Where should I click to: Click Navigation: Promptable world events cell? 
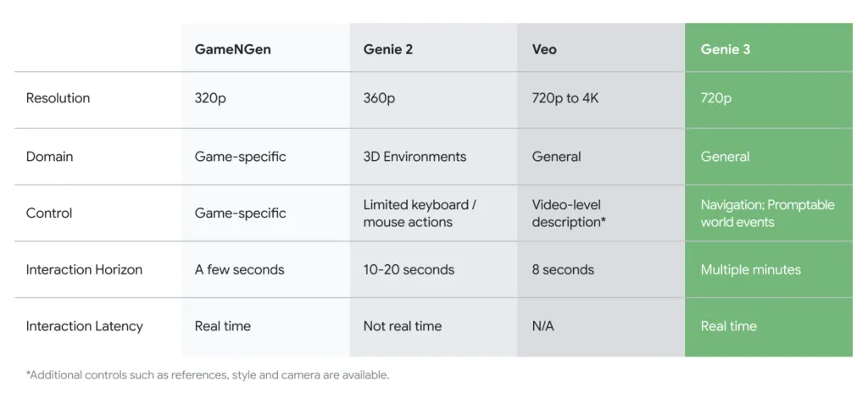coord(767,213)
